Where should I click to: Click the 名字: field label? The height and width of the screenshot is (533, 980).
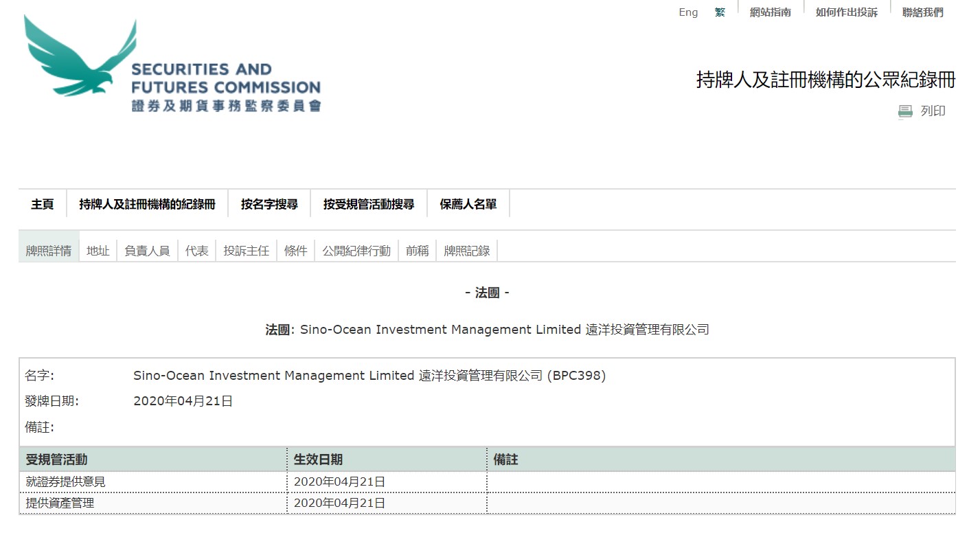[39, 376]
